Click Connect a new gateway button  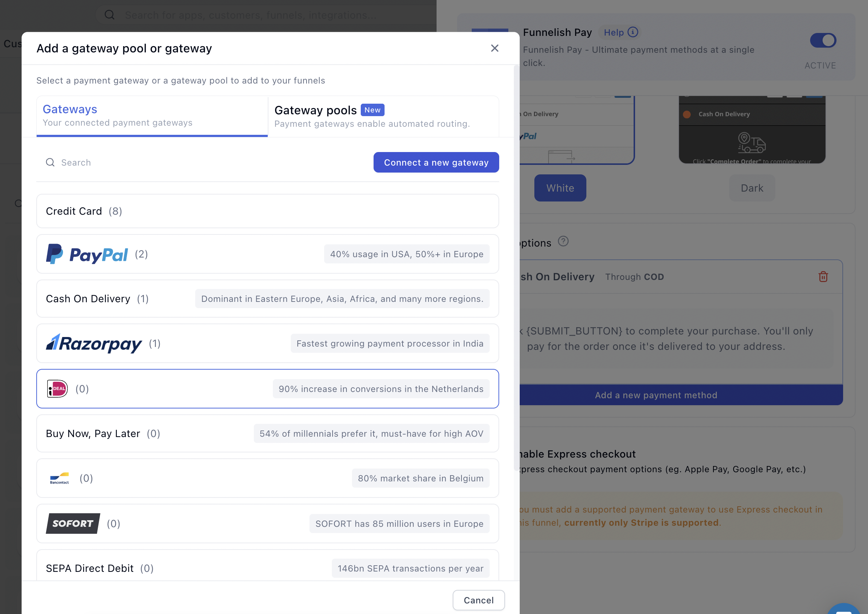tap(436, 163)
